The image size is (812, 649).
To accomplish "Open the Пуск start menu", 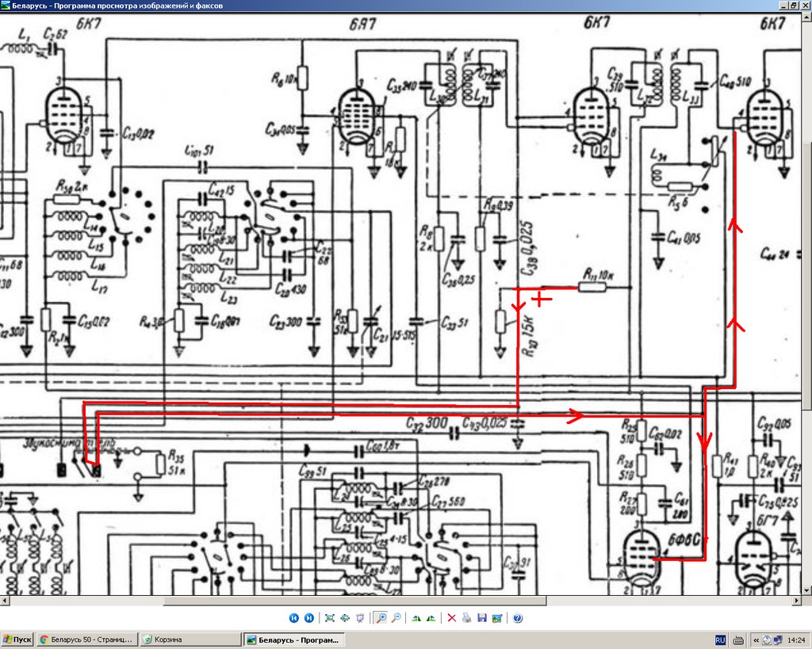I will pyautogui.click(x=17, y=639).
